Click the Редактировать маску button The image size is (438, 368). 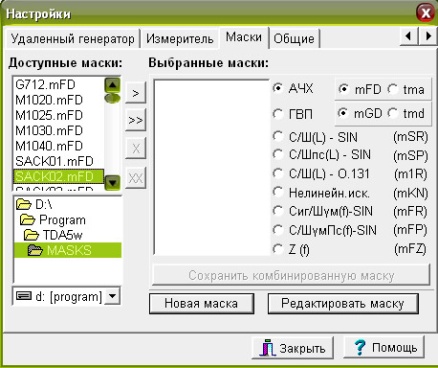(343, 303)
